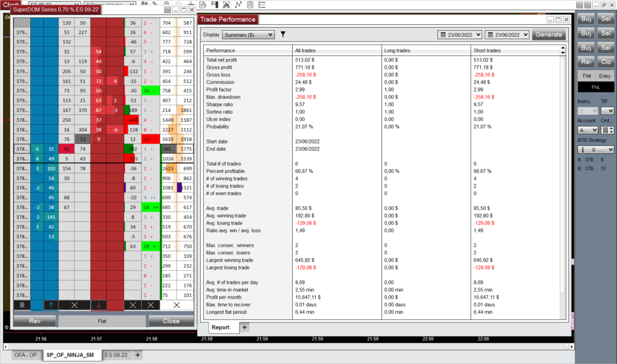Open the chart instrument ES 09-22 dropdown
This screenshot has width=617, height=364.
pos(54,4)
